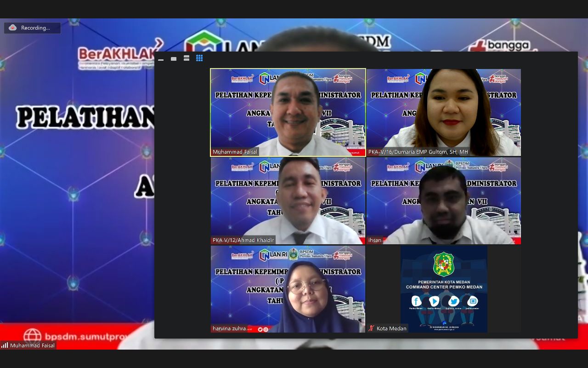Hide the floating video panel using minimize icon

[x=161, y=59]
